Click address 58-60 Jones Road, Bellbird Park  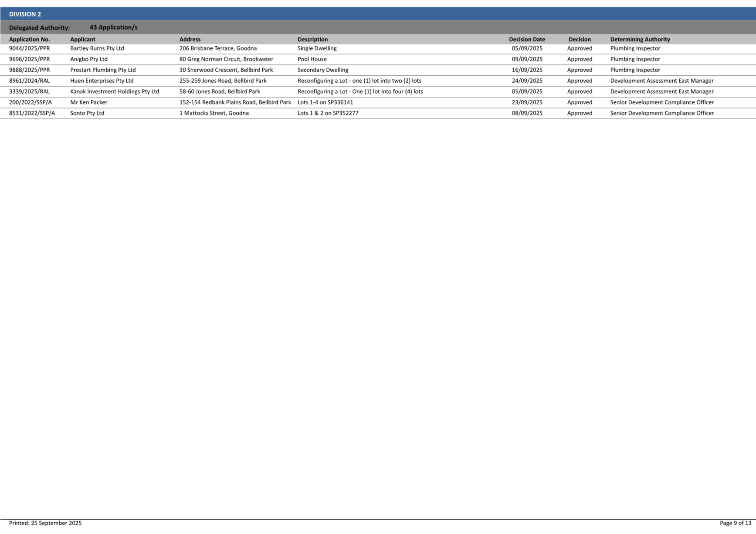(x=220, y=91)
